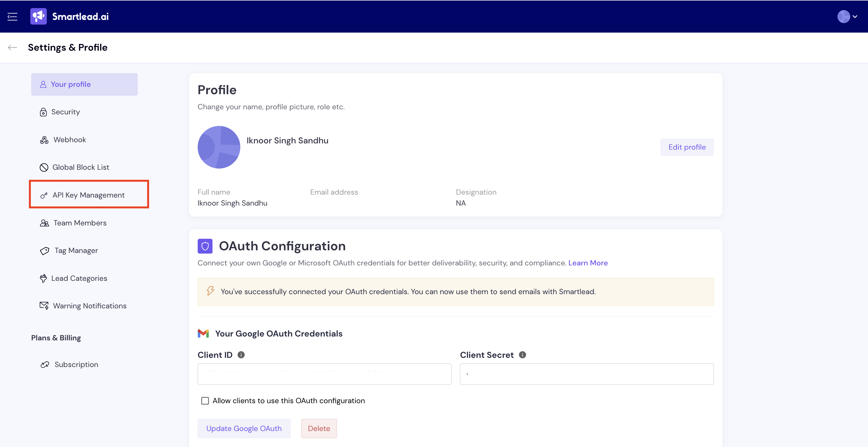Click the Edit profile button
This screenshot has width=868, height=447.
[x=686, y=147]
